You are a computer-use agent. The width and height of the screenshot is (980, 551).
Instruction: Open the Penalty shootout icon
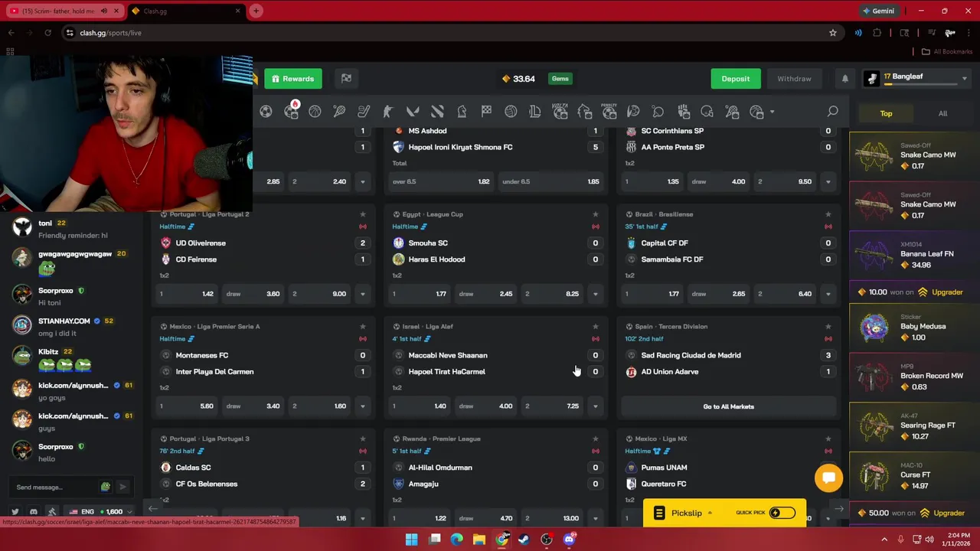point(609,112)
